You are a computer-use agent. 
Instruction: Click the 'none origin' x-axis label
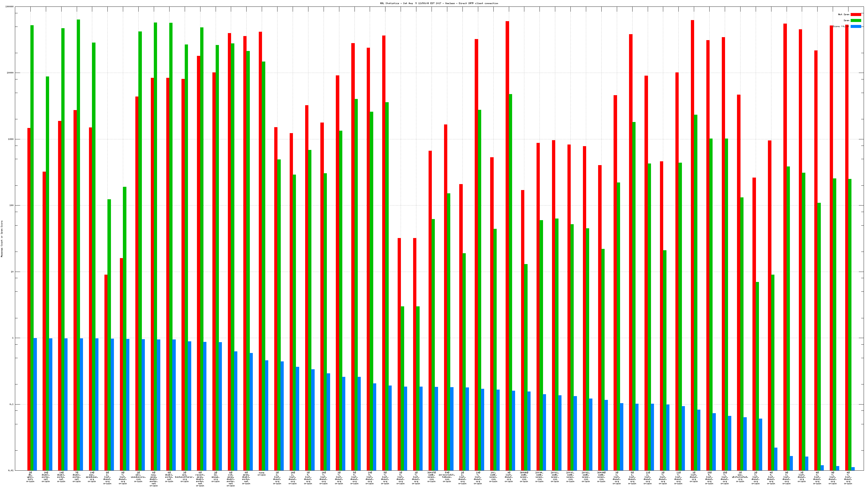tap(261, 474)
